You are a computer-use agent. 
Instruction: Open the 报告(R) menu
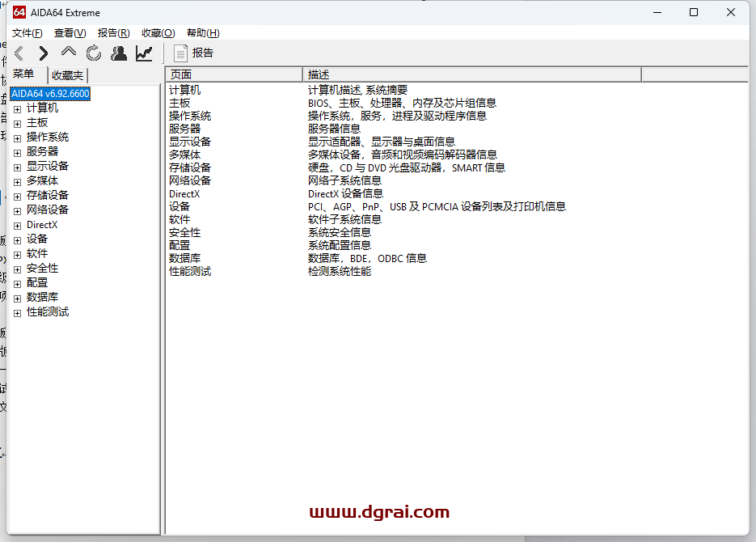point(114,33)
